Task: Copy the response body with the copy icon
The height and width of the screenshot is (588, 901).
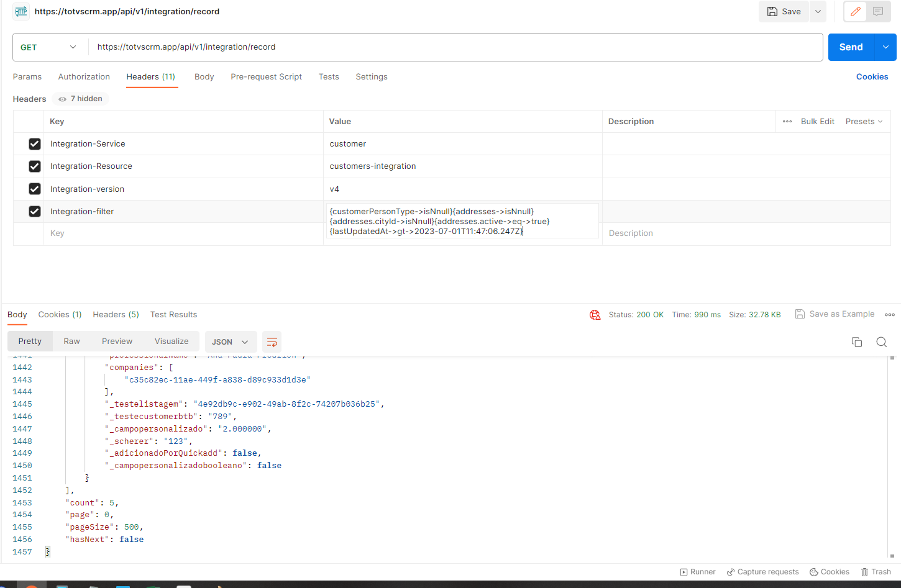Action: click(x=857, y=342)
